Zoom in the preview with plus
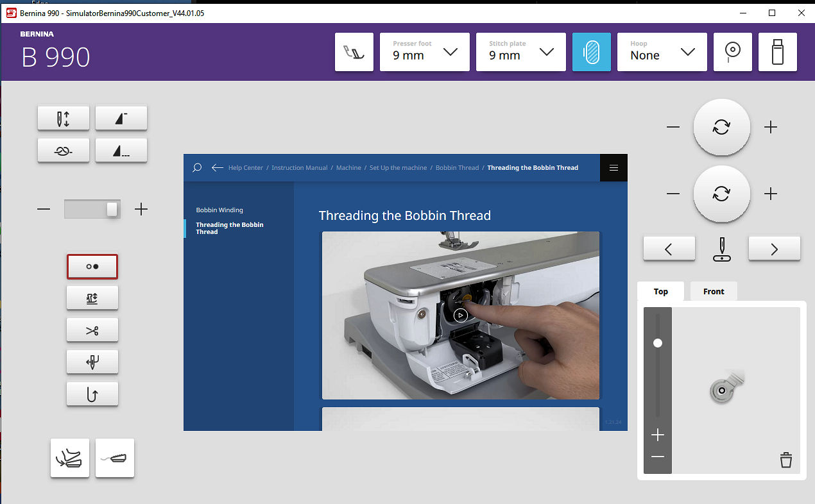 (x=658, y=435)
